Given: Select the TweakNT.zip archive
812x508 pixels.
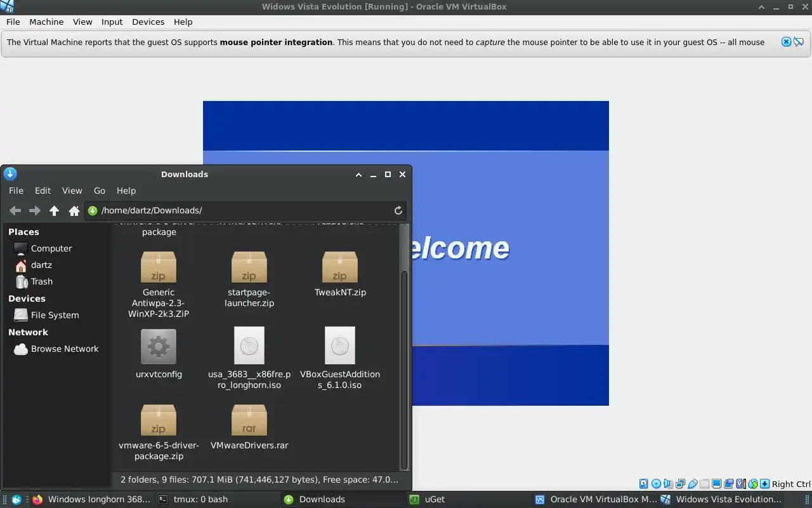Looking at the screenshot, I should pyautogui.click(x=340, y=274).
